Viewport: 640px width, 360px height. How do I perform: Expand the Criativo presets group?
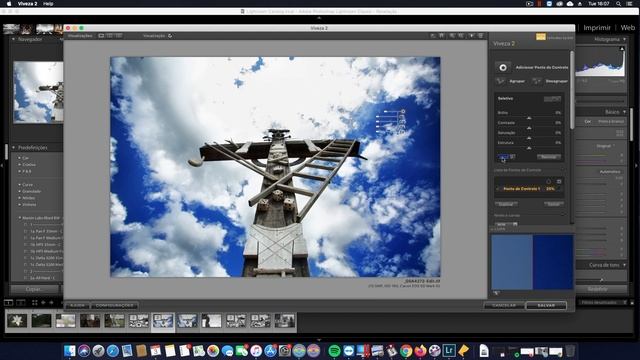[20, 164]
